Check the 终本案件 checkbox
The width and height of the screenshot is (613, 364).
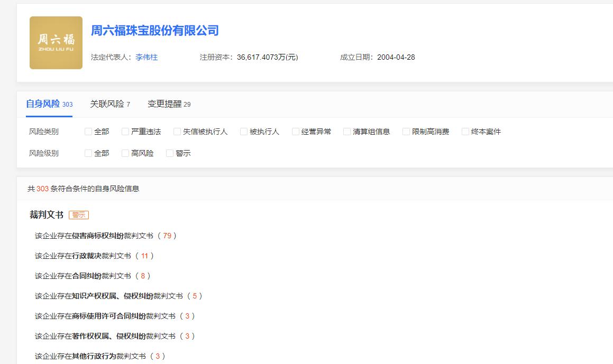click(x=465, y=131)
